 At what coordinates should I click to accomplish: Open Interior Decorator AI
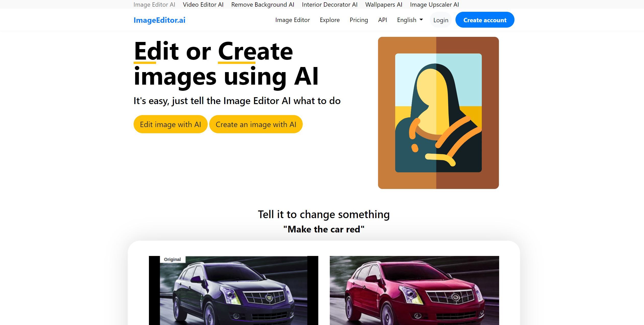tap(330, 5)
